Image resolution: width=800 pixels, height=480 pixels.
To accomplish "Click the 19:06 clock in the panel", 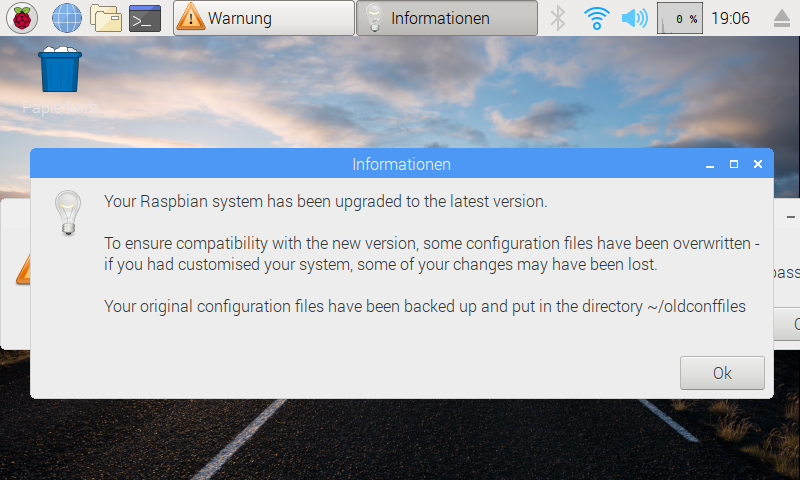I will [x=733, y=18].
